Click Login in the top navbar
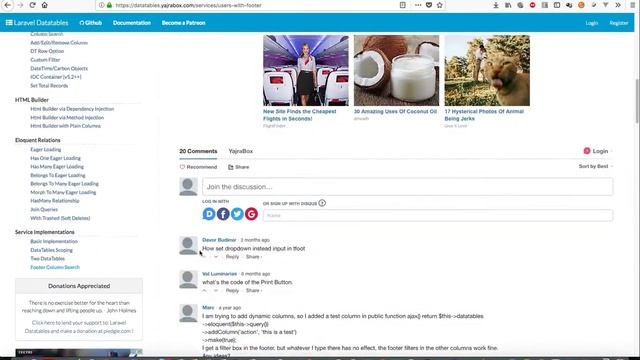 (x=591, y=23)
